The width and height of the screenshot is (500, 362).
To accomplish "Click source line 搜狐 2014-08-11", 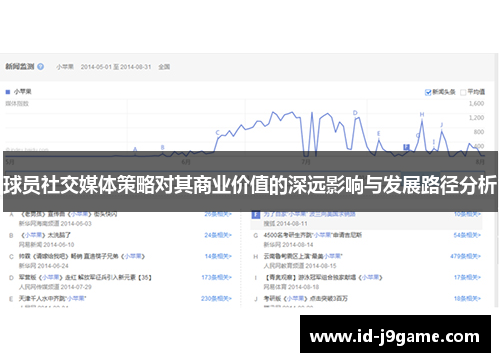I will [x=285, y=223].
